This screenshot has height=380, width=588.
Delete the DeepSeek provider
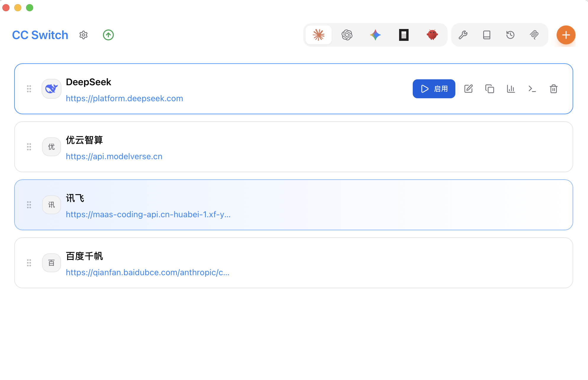pyautogui.click(x=554, y=89)
